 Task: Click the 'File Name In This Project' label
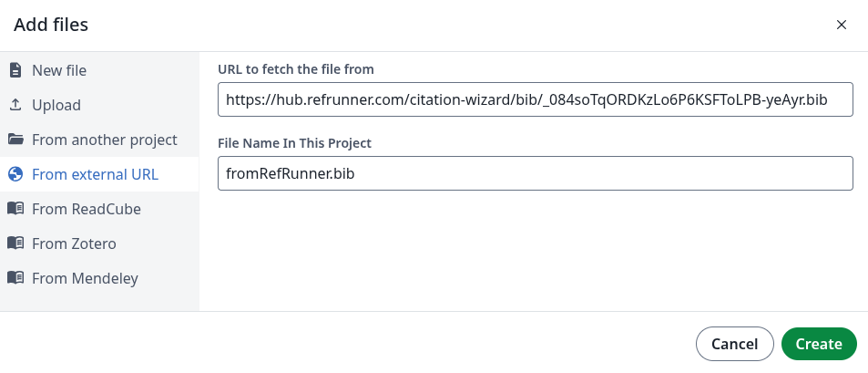tap(294, 143)
